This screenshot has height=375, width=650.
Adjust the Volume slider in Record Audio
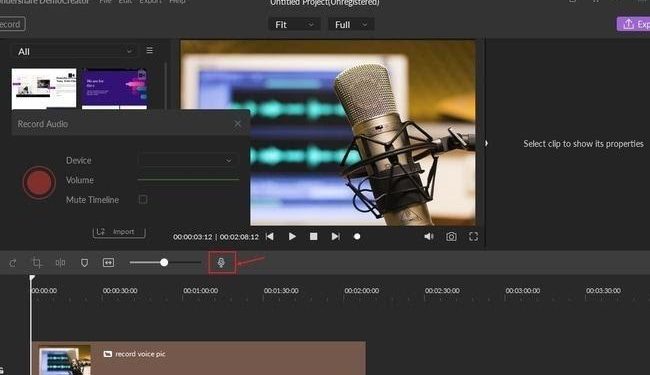tap(189, 180)
